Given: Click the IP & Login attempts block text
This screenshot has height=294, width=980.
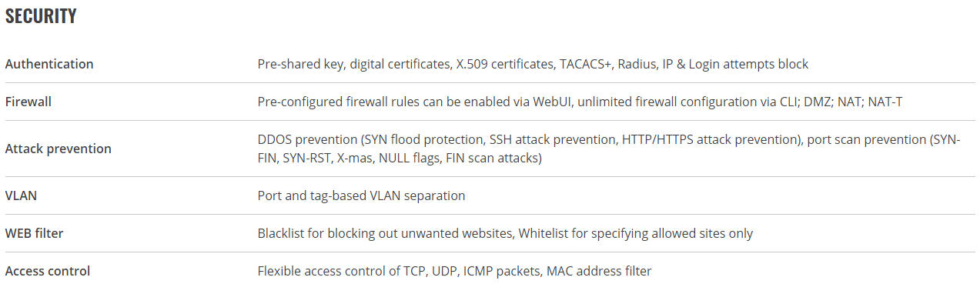Looking at the screenshot, I should click(x=734, y=64).
